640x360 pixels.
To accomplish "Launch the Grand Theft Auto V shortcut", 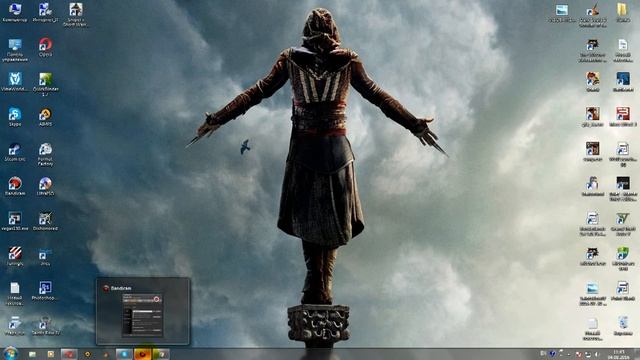I will 622,224.
